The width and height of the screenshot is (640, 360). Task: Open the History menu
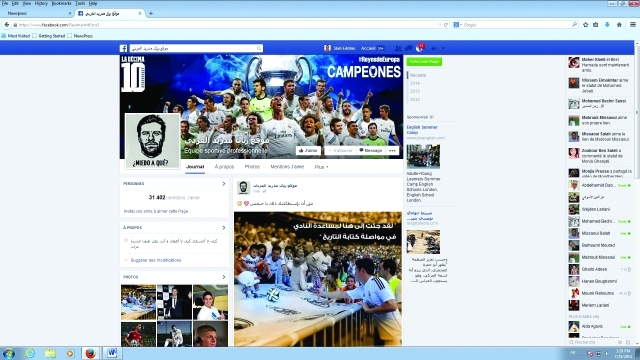click(x=41, y=3)
